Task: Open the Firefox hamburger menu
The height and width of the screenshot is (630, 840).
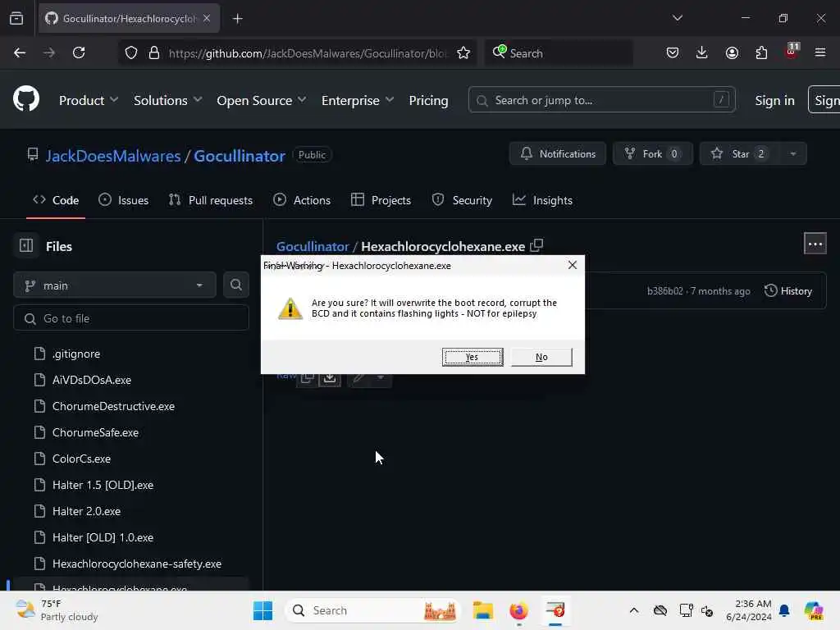Action: [820, 52]
